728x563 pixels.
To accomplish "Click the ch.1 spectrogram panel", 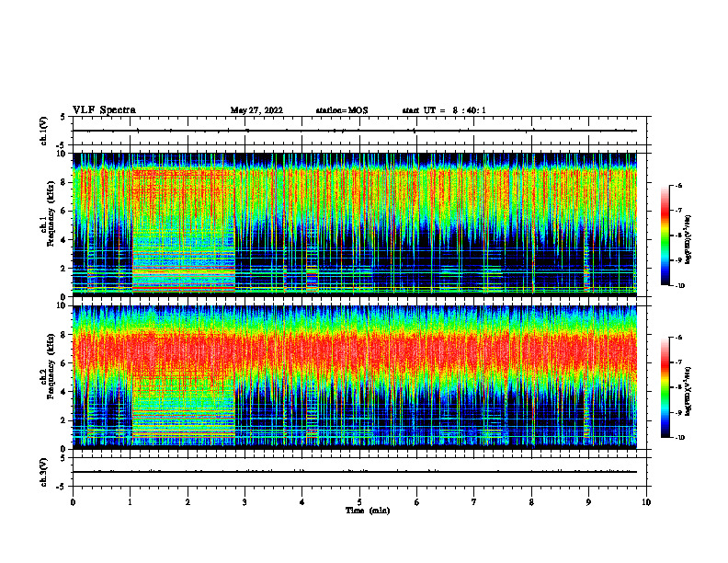I will coord(355,224).
